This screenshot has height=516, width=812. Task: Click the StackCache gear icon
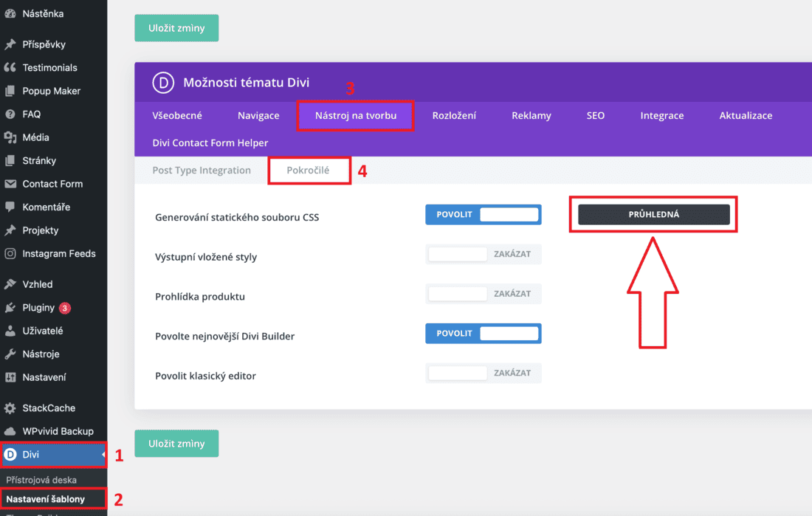click(10, 408)
